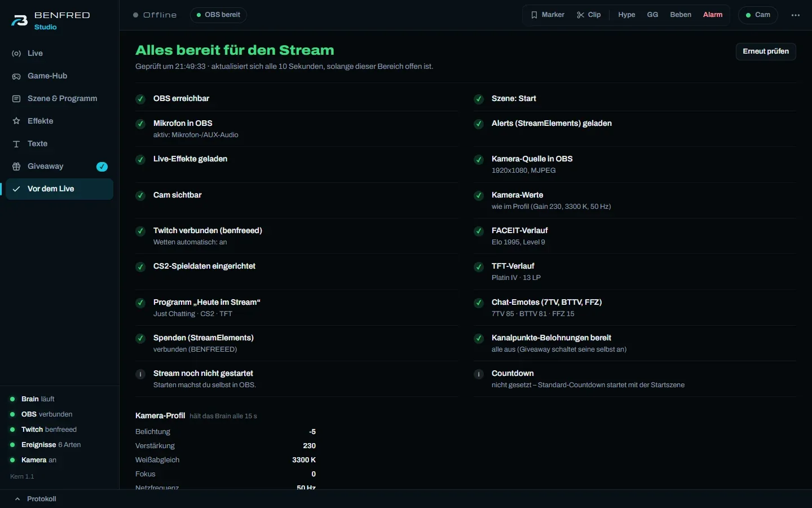Image resolution: width=812 pixels, height=508 pixels.
Task: Click the check icon beside Mikrofon in OBS
Action: 140,124
